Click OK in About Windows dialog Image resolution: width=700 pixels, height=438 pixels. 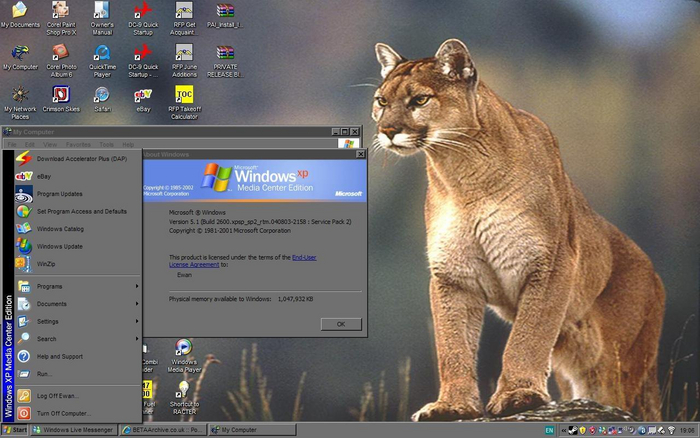(341, 324)
